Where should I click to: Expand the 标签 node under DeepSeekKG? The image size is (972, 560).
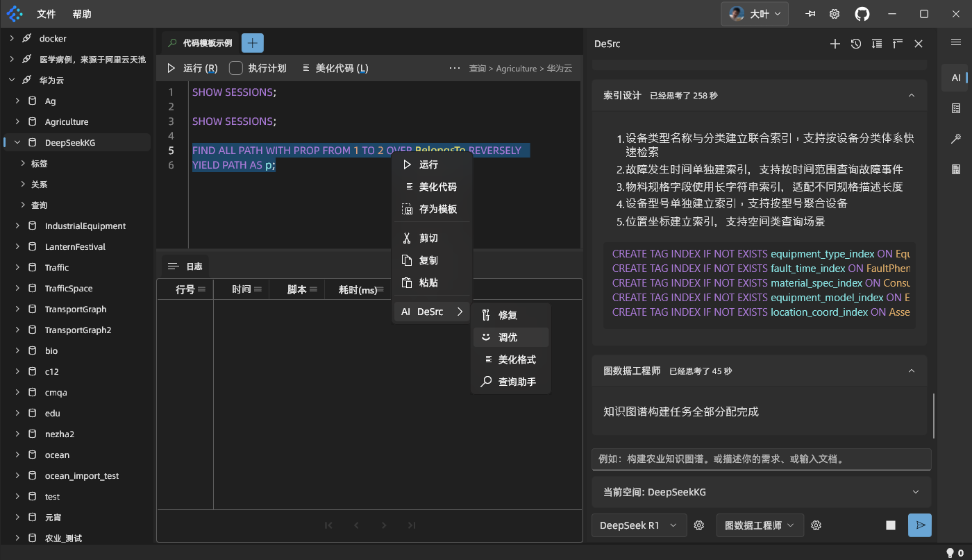[23, 164]
